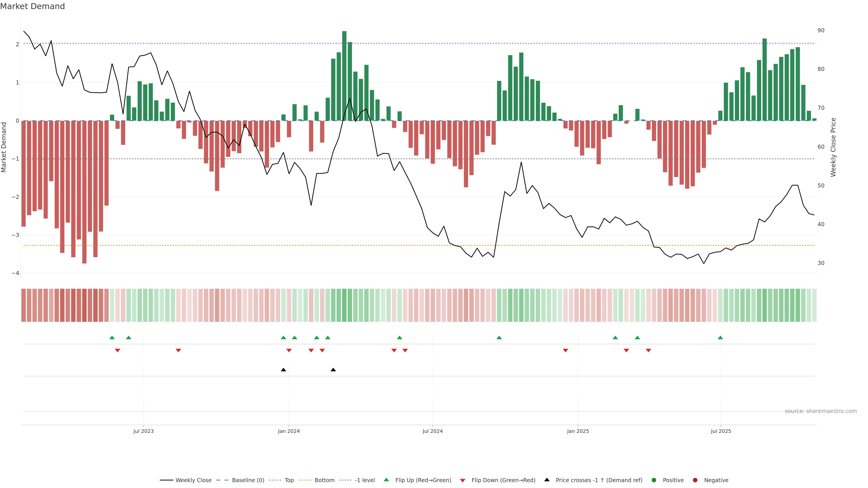Image resolution: width=868 pixels, height=488 pixels.
Task: Click the Market Demand chart title
Action: (x=32, y=6)
